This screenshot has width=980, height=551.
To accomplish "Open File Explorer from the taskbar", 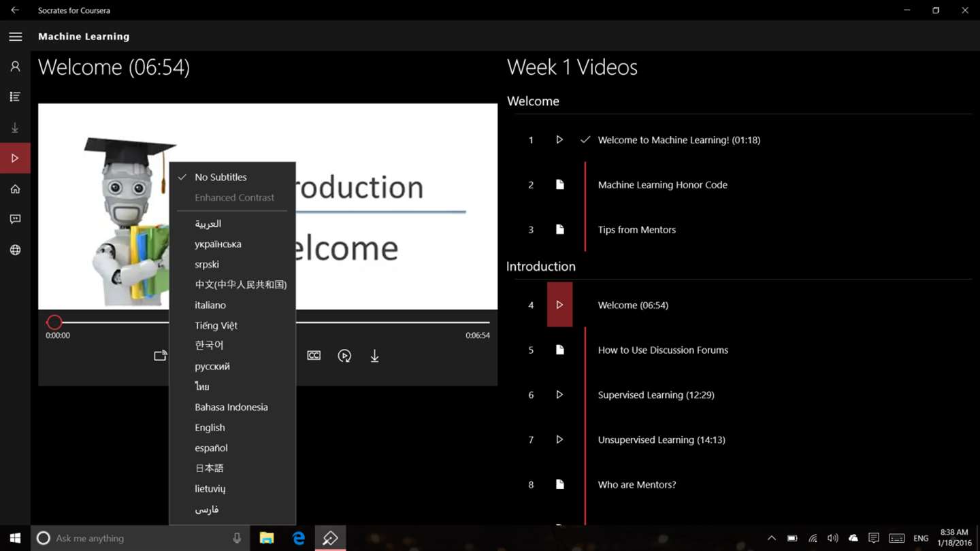I will [267, 538].
